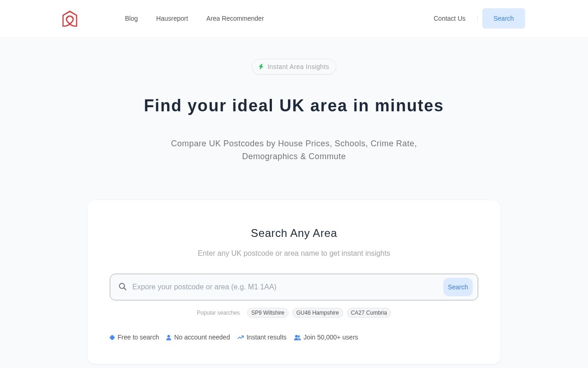Click the Search button in header
The height and width of the screenshot is (368, 588).
503,18
